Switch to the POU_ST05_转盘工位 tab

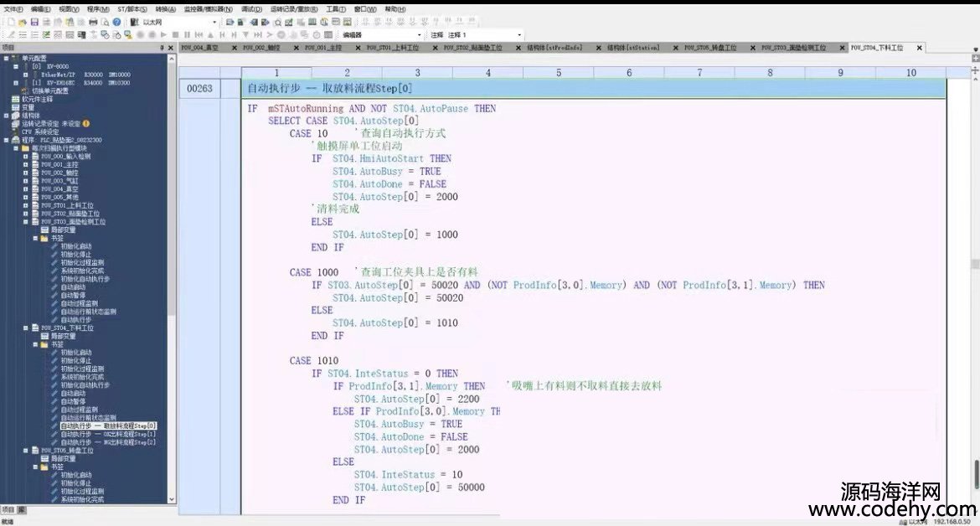pos(710,48)
